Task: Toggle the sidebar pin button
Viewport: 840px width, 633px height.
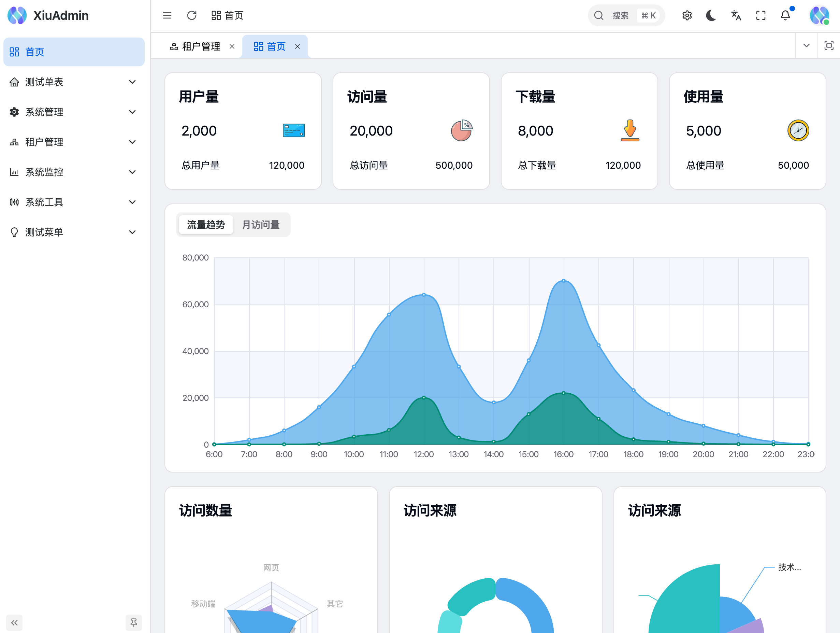Action: pos(133,622)
